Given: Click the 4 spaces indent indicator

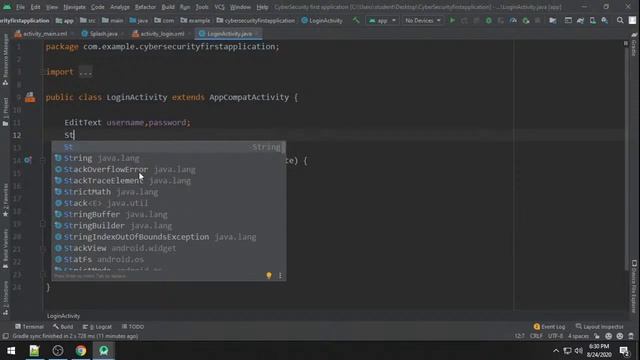Looking at the screenshot, I should tap(578, 336).
